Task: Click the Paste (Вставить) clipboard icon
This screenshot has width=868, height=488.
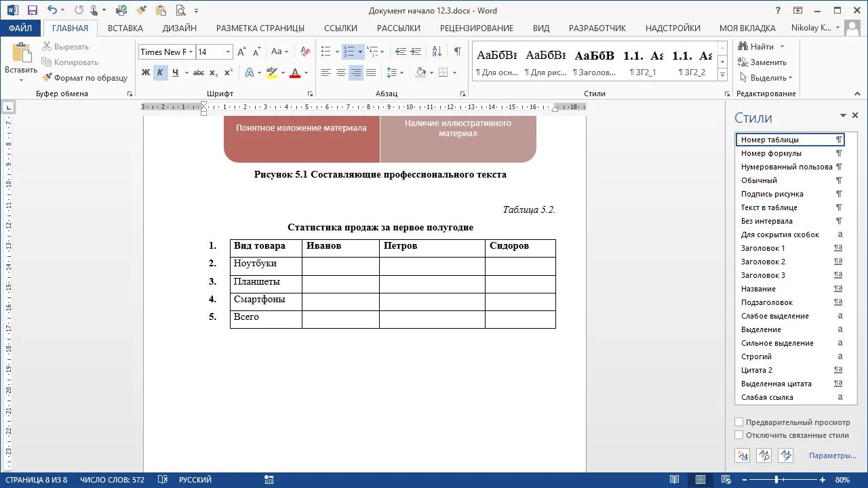Action: 21,54
